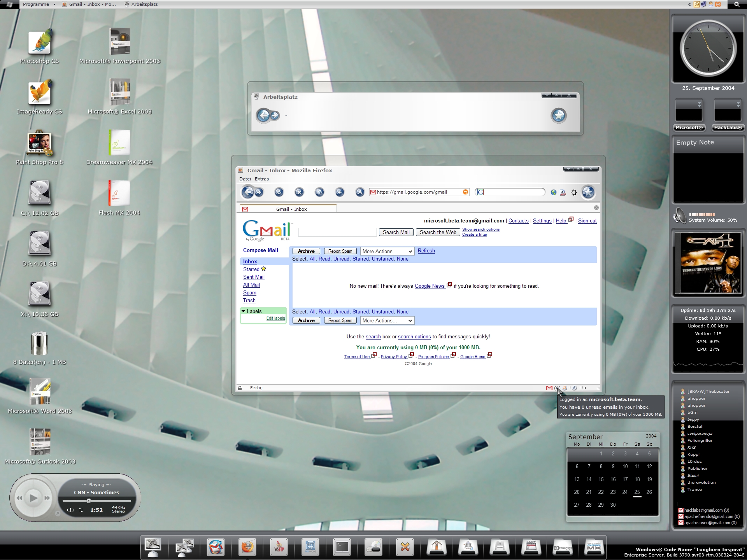The image size is (747, 560).
Task: Click the Gmail notifier icon in Firefox status bar
Action: [x=549, y=388]
